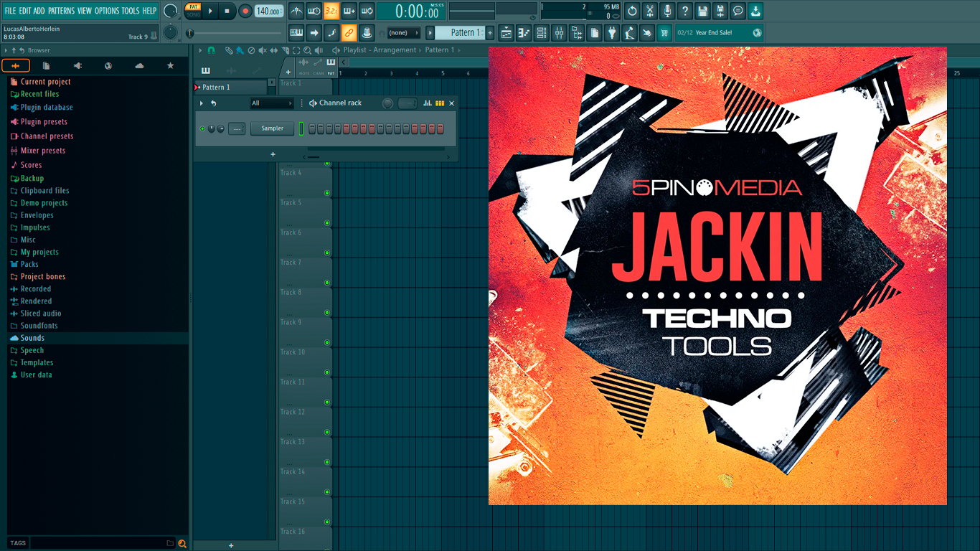Open the audio editor scissors icon

point(650,11)
